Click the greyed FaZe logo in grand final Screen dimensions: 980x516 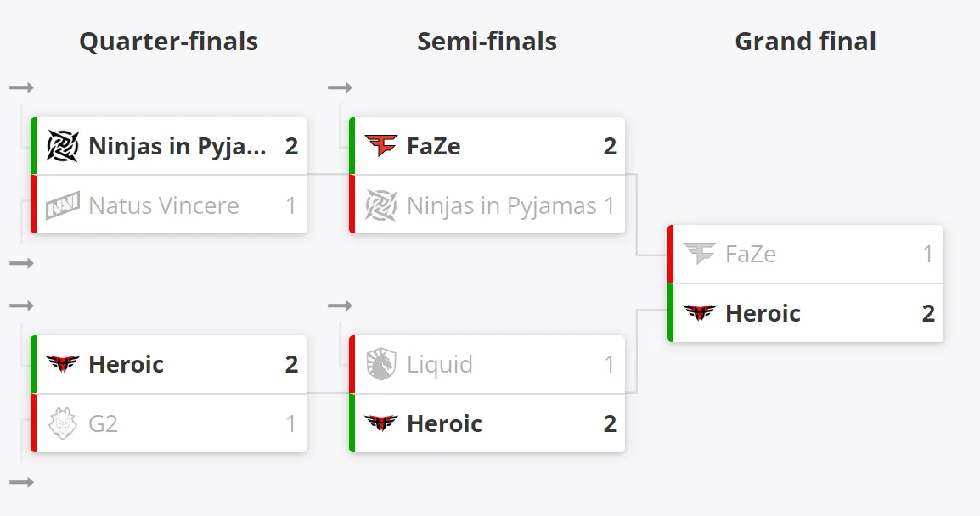pos(700,255)
